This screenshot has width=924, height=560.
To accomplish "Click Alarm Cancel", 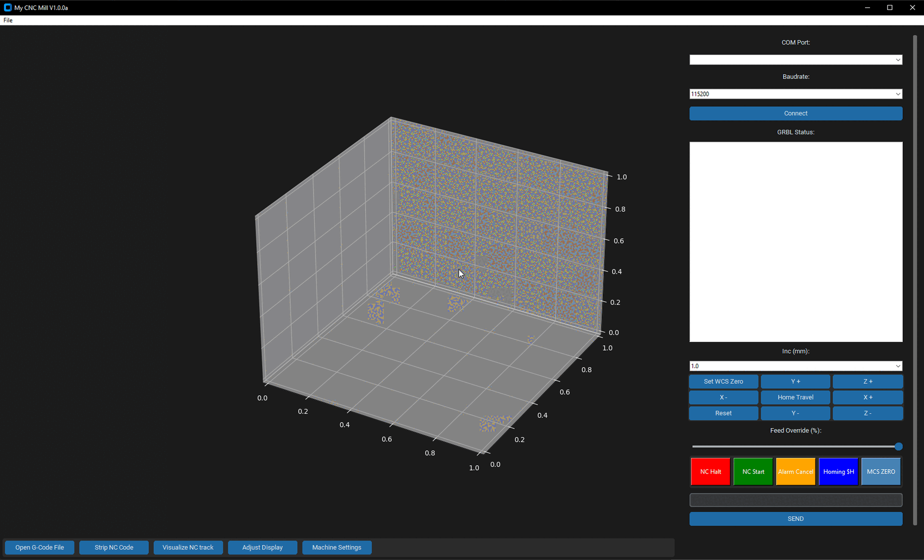I will (x=795, y=471).
